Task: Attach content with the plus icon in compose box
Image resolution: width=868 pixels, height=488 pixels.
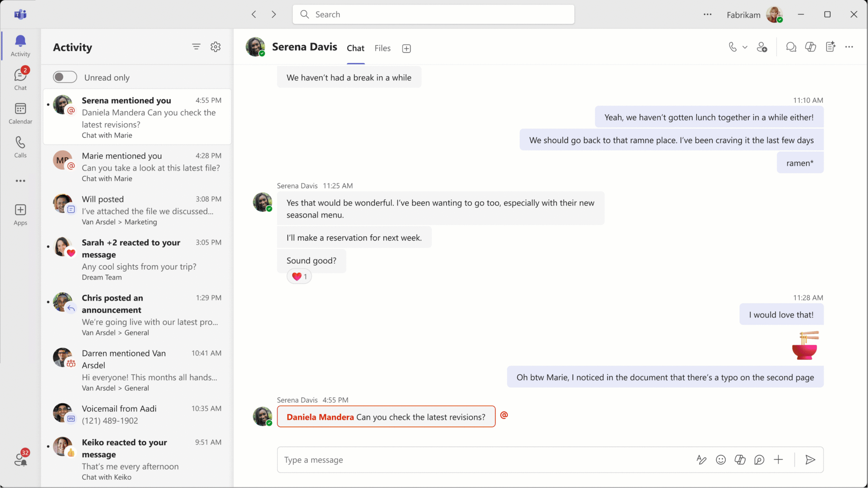Action: [778, 460]
